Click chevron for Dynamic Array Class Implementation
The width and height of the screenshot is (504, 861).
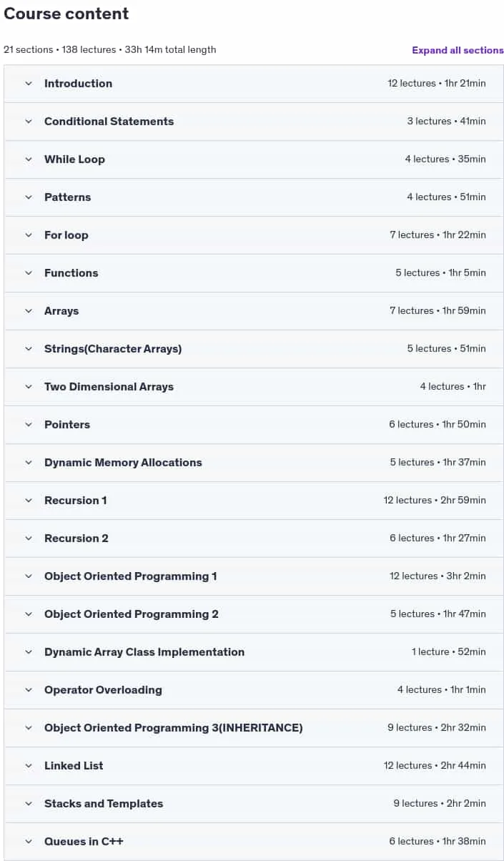[29, 652]
